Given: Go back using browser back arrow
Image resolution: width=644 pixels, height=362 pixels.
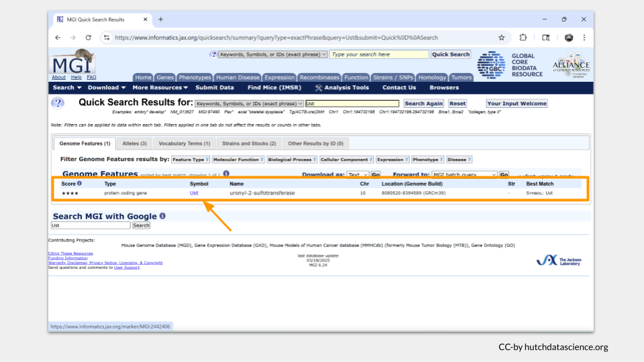Looking at the screenshot, I should (58, 38).
